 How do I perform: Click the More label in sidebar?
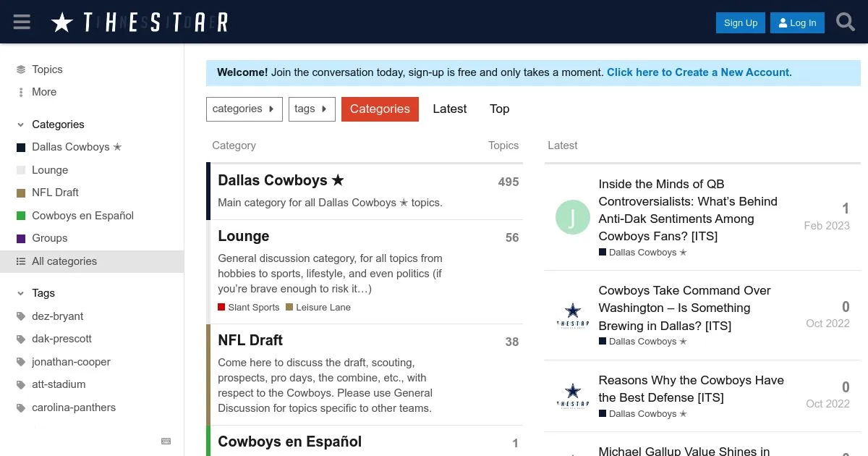click(44, 92)
